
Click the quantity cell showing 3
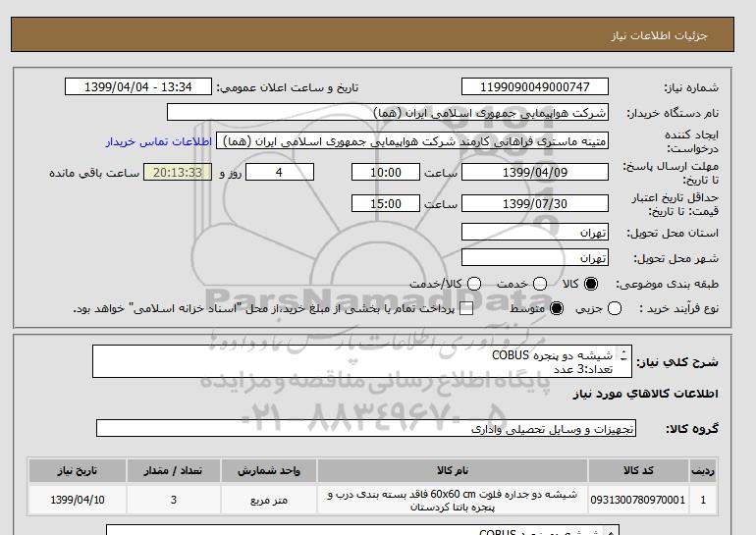(x=174, y=500)
